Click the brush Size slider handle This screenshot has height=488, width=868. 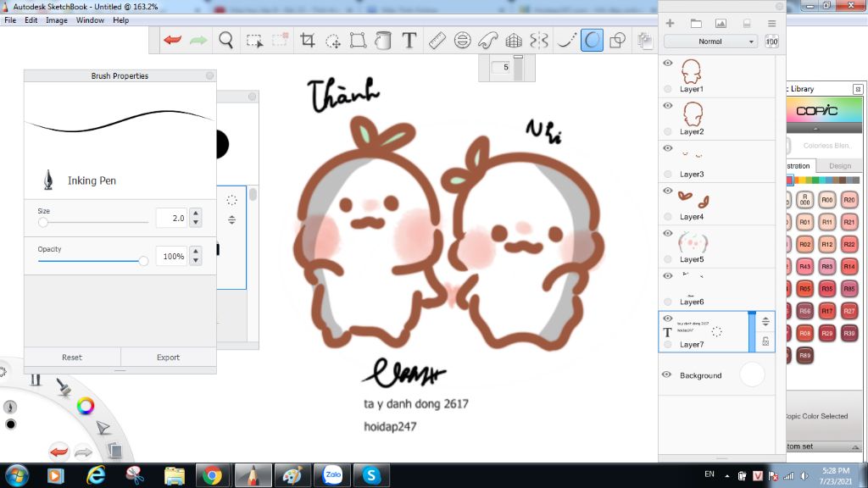pyautogui.click(x=43, y=223)
